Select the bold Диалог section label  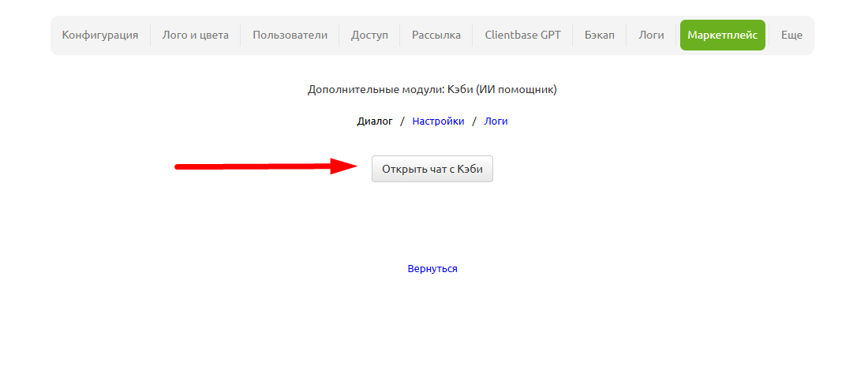(x=375, y=121)
